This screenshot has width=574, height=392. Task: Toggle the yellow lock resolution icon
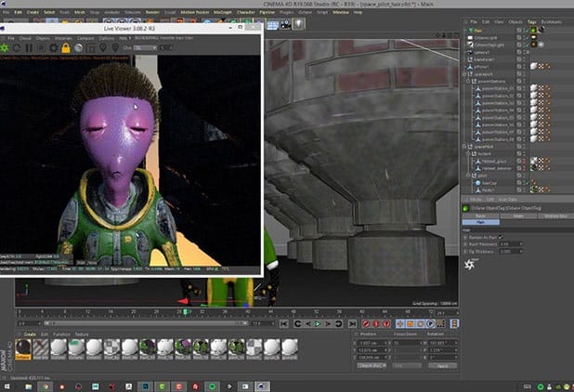click(66, 47)
